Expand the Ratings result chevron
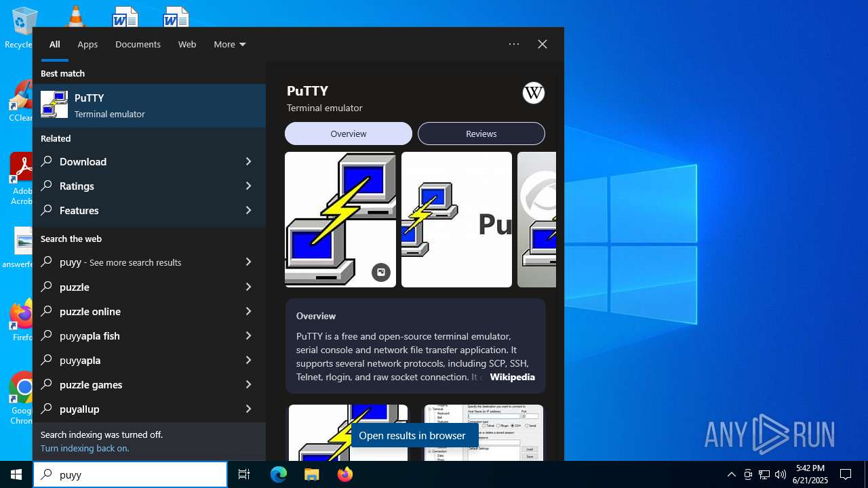This screenshot has height=488, width=868. click(x=248, y=186)
